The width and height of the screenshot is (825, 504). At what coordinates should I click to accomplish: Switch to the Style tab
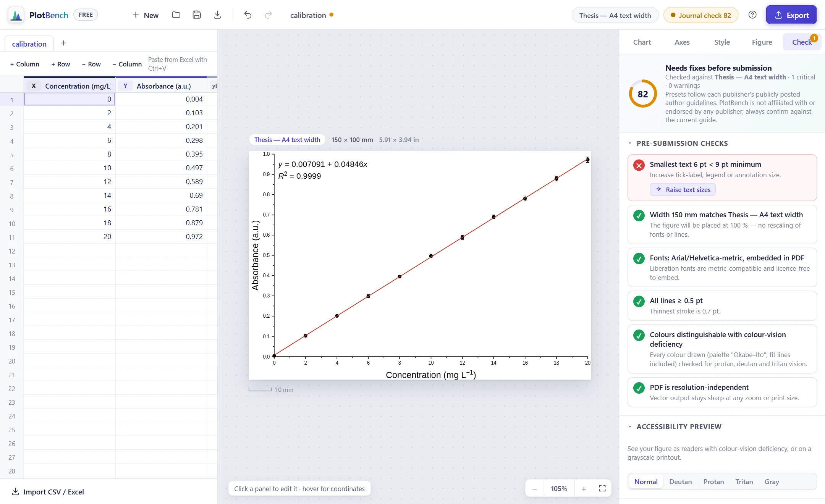[722, 42]
